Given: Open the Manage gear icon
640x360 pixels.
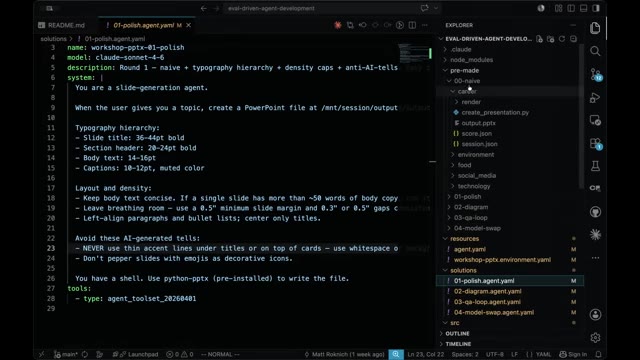Looking at the screenshot, I should (x=595, y=338).
